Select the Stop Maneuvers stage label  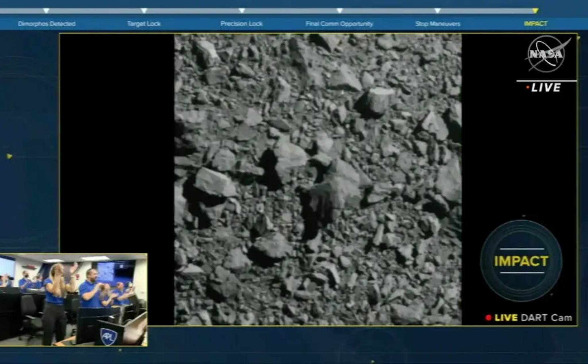438,24
